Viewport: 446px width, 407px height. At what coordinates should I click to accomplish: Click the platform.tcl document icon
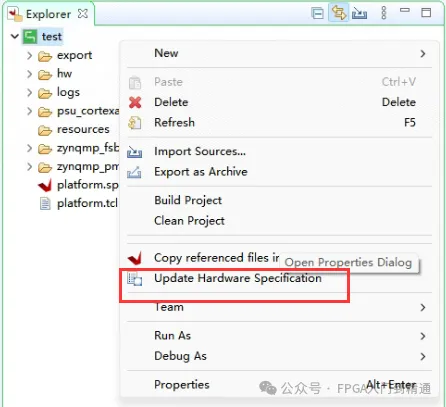click(x=45, y=203)
